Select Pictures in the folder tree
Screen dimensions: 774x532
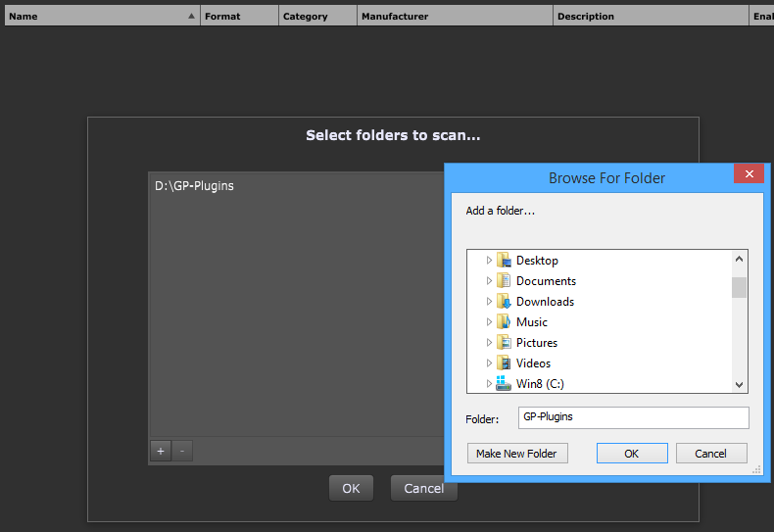coord(537,343)
